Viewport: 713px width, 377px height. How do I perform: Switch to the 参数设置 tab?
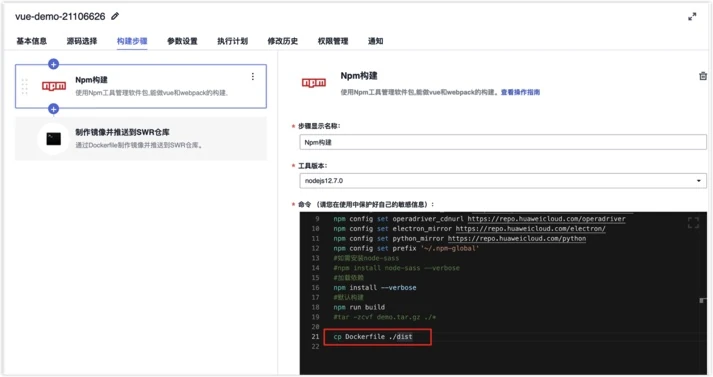point(182,41)
